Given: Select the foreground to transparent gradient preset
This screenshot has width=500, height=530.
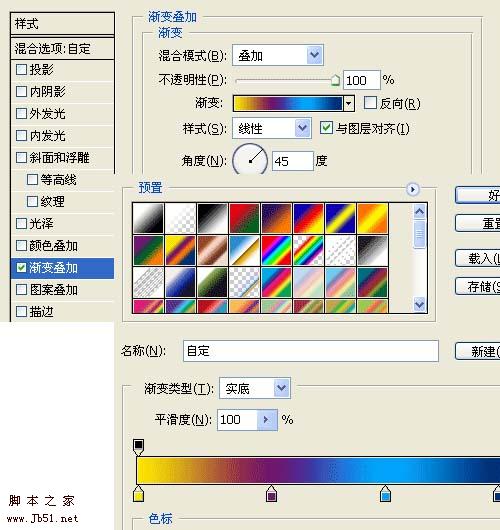Looking at the screenshot, I should pyautogui.click(x=181, y=218).
